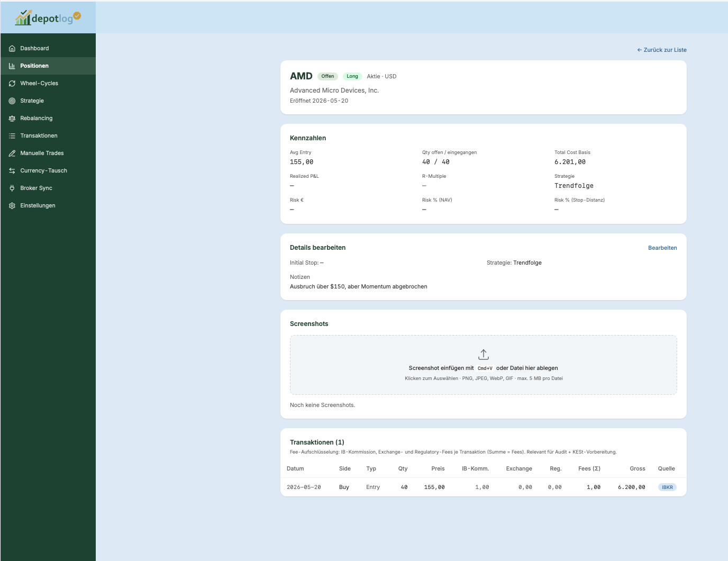Open Wheel-Cycles in the sidebar
This screenshot has width=728, height=561.
coord(48,84)
